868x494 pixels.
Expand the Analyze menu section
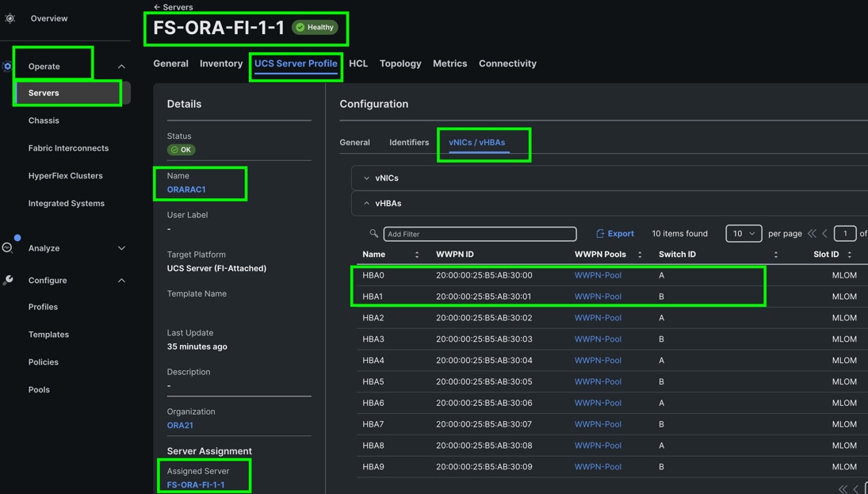coord(121,248)
